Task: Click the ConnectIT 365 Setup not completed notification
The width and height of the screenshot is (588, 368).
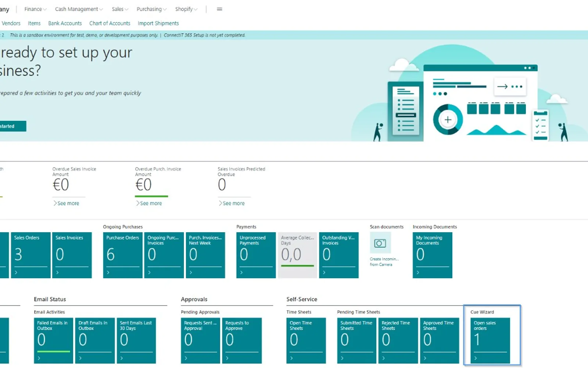Action: pos(204,35)
